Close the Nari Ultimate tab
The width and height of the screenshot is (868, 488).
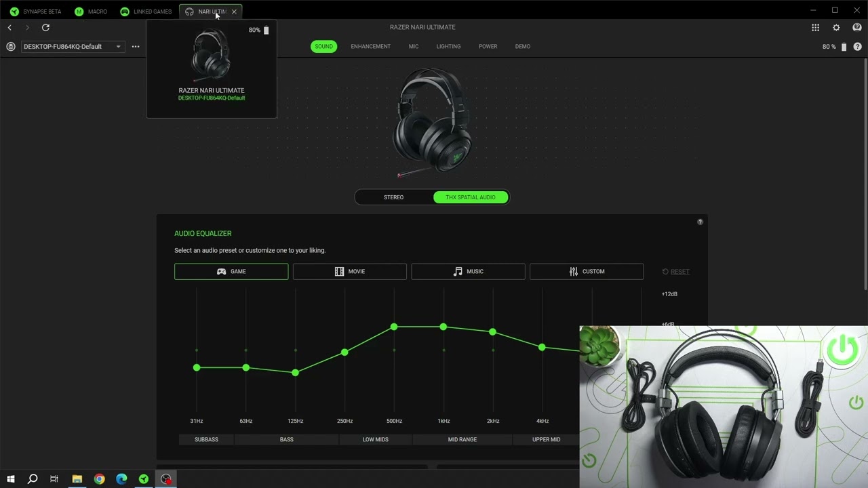point(234,12)
